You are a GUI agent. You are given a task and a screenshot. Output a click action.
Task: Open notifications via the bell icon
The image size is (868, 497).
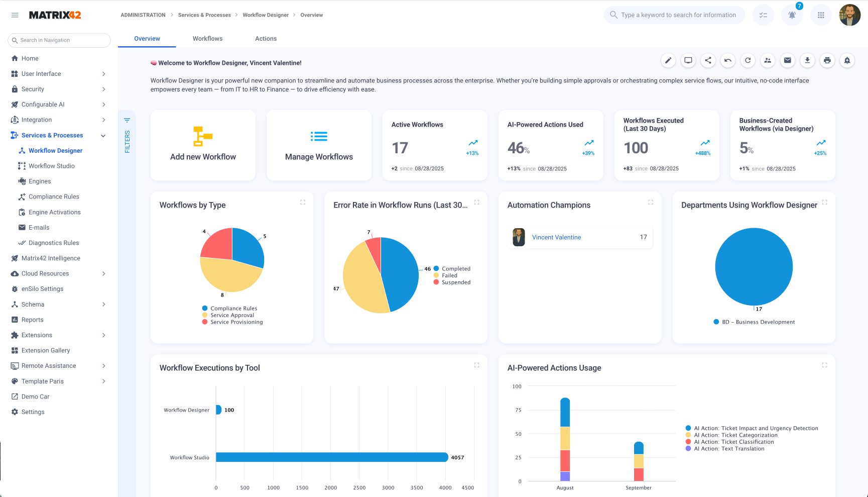(792, 15)
